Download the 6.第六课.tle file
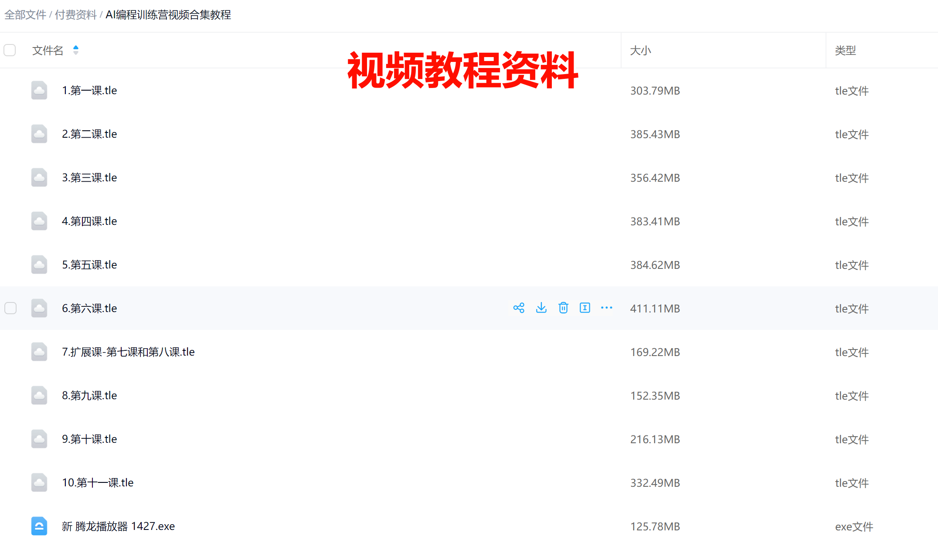 pos(541,308)
